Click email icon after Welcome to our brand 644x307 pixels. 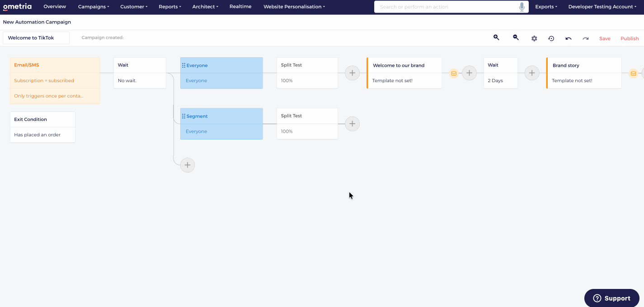[x=454, y=73]
